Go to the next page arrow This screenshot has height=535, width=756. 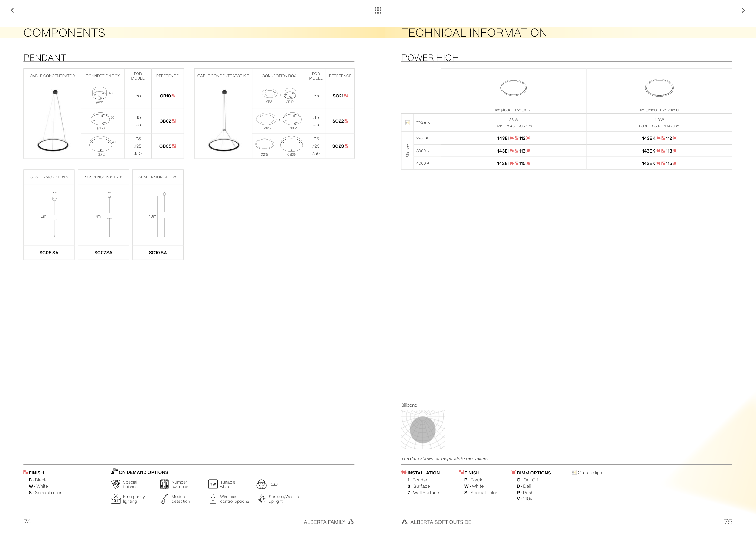pyautogui.click(x=743, y=11)
